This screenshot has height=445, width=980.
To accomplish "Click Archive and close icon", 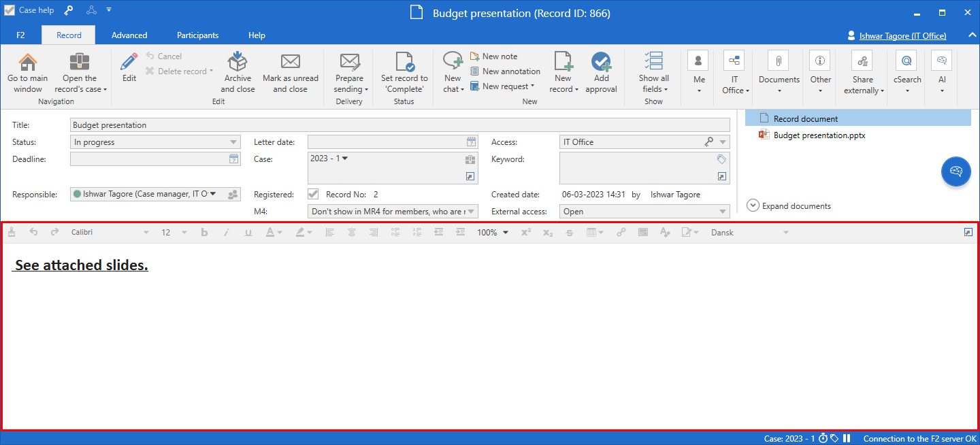I will click(238, 63).
